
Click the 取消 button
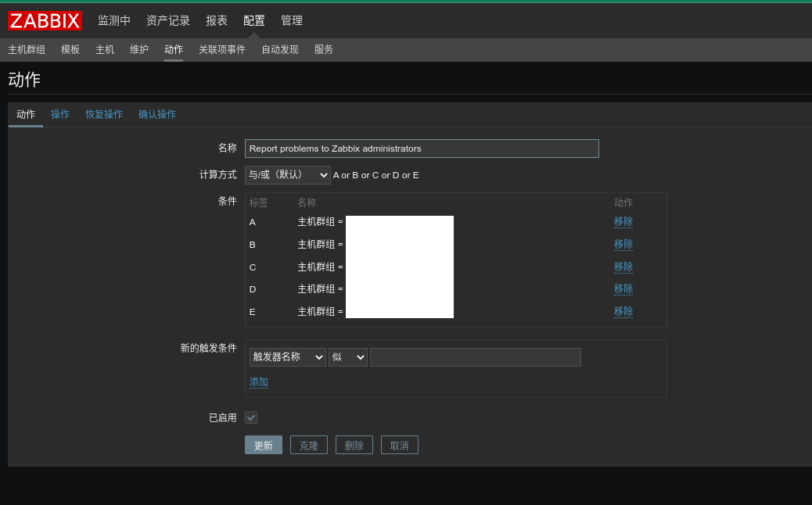tap(399, 445)
